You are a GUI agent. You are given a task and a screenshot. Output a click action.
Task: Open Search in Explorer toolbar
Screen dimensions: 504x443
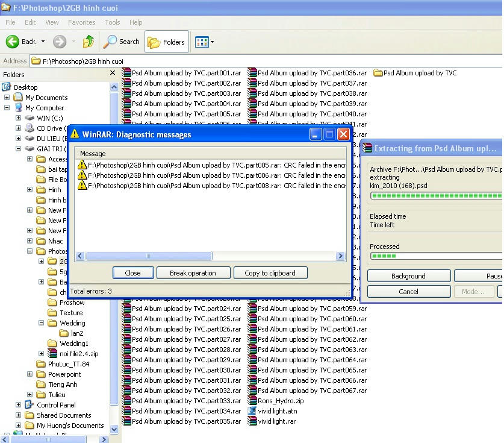click(x=122, y=42)
